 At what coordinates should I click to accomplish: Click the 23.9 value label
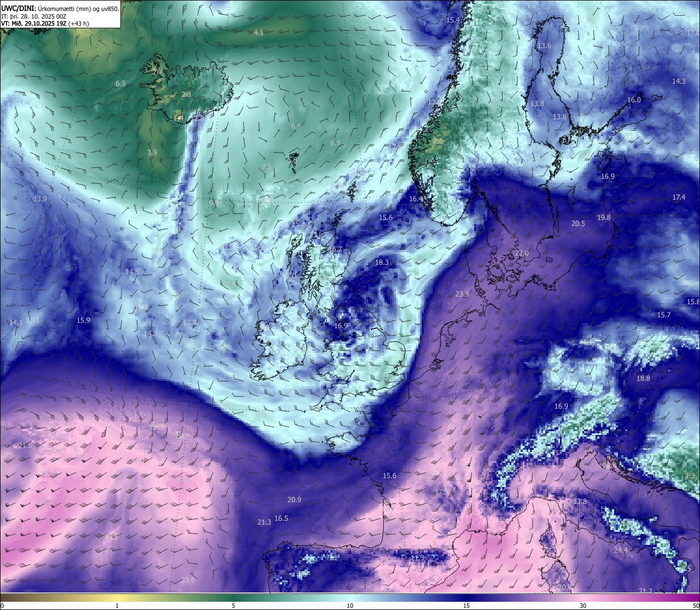click(462, 294)
